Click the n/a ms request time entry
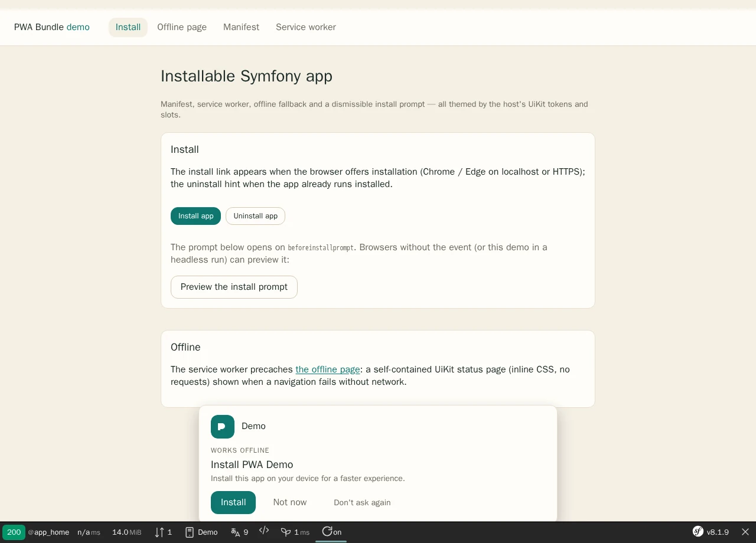This screenshot has width=756, height=543. coord(89,532)
